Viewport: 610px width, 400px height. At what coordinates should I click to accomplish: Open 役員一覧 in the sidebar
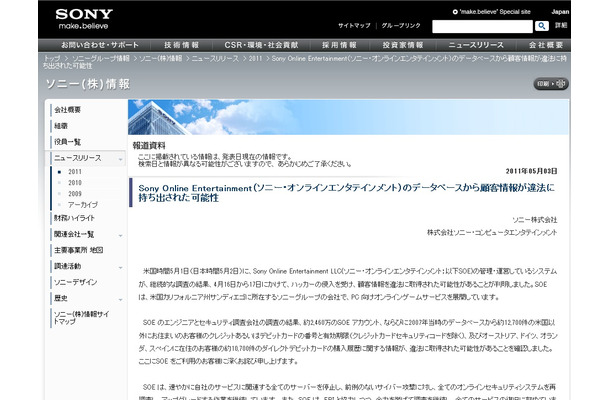coord(67,142)
